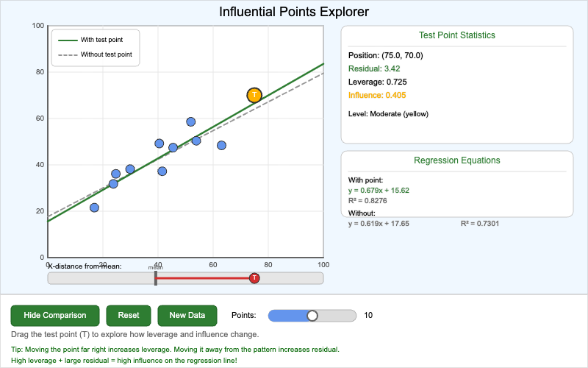Viewport: 588px width, 368px height.
Task: Generate a new dataset with New Data
Action: click(x=187, y=316)
